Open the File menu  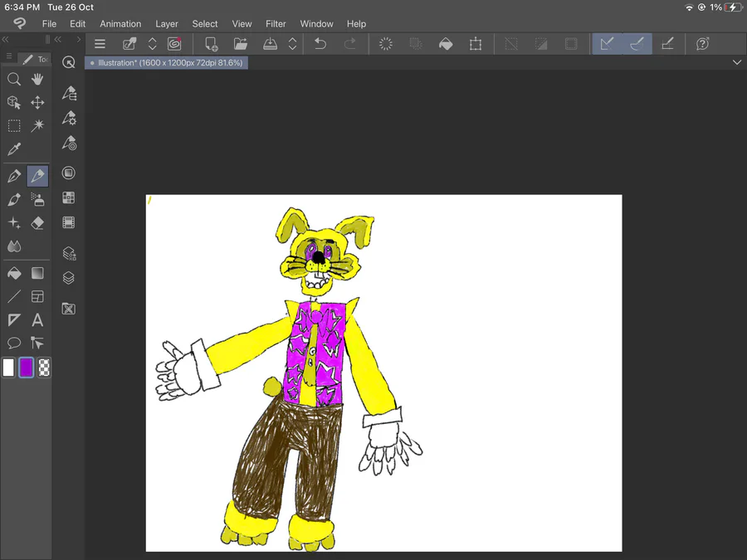(x=49, y=24)
